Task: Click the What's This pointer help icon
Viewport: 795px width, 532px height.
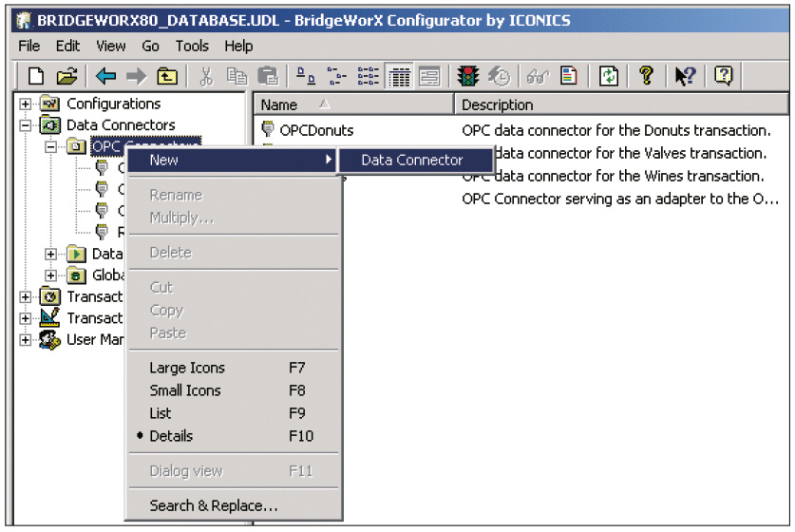Action: tap(685, 77)
